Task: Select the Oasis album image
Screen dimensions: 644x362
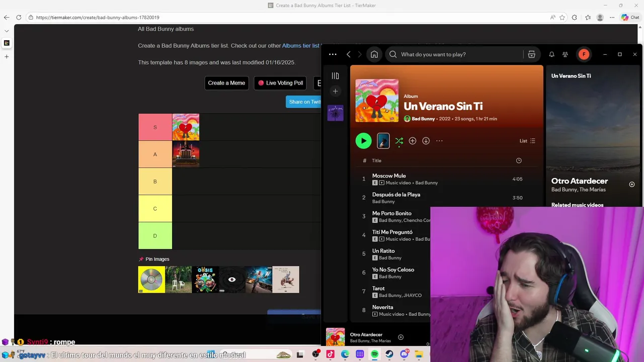Action: pyautogui.click(x=205, y=280)
